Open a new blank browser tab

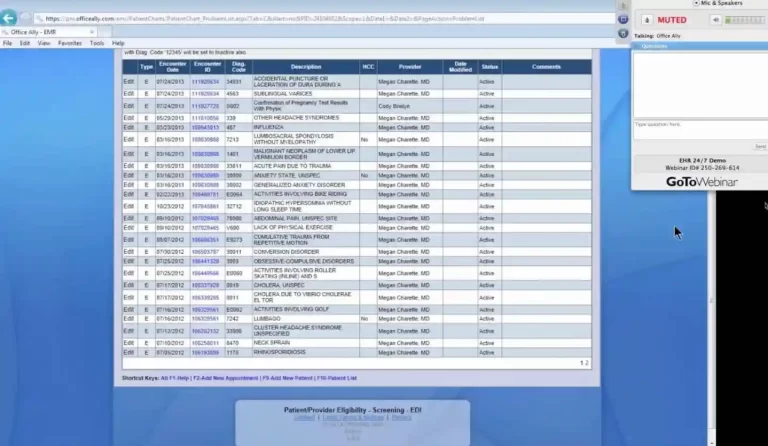point(104,32)
